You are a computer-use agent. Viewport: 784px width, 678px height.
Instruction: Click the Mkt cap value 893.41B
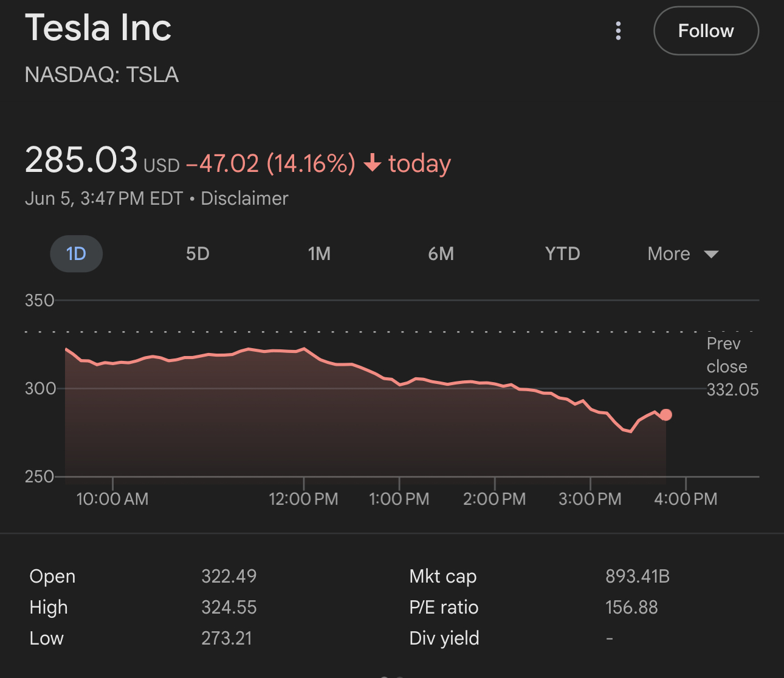click(637, 577)
